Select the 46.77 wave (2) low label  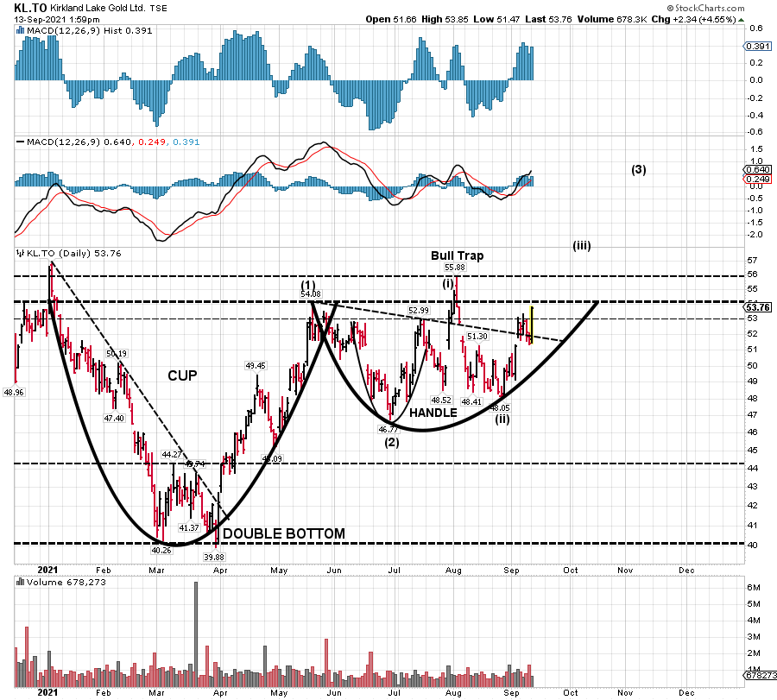tap(388, 429)
